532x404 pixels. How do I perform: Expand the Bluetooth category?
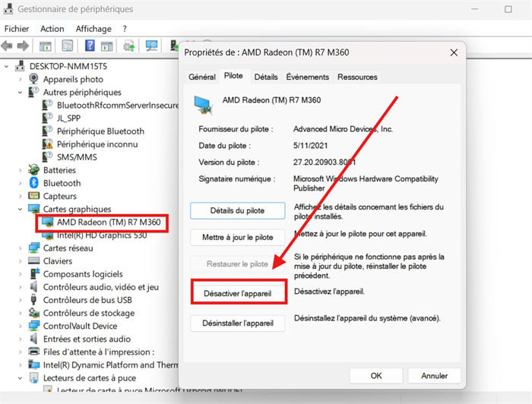click(20, 183)
